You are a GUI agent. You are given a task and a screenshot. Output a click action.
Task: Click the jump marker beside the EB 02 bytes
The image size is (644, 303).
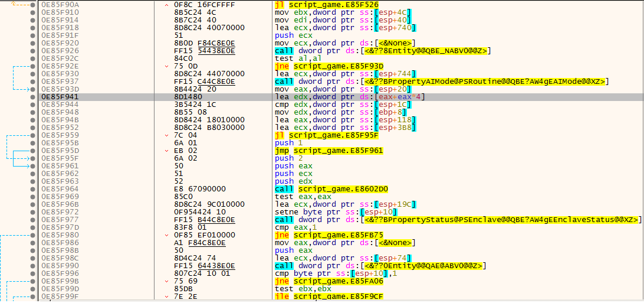coord(167,150)
